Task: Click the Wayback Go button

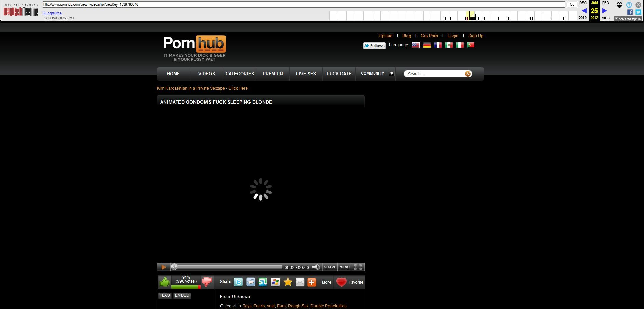Action: coord(572,4)
